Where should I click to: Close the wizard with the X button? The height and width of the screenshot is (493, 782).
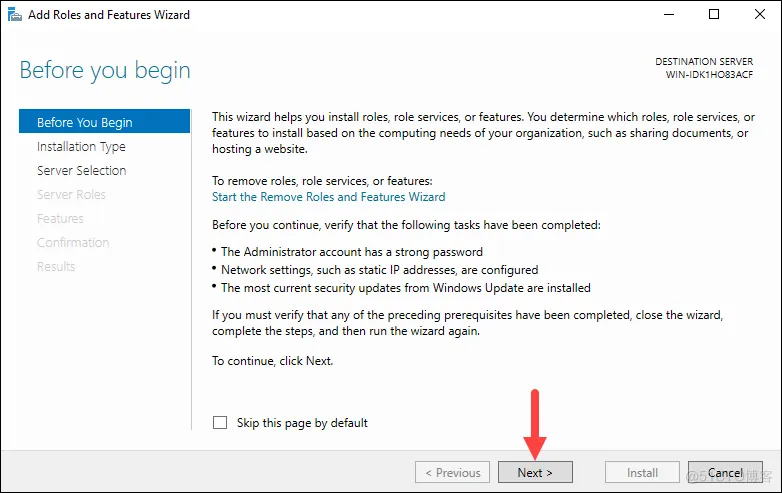pyautogui.click(x=759, y=15)
